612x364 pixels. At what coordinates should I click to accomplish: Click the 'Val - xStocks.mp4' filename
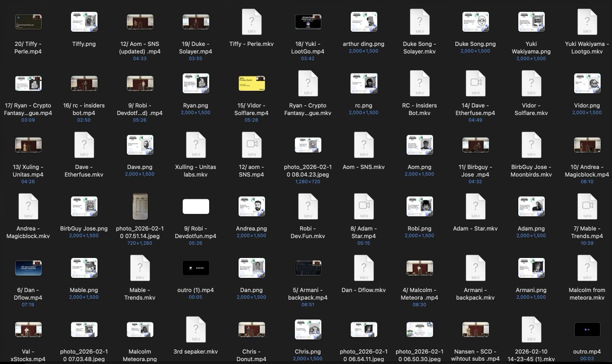tap(28, 355)
